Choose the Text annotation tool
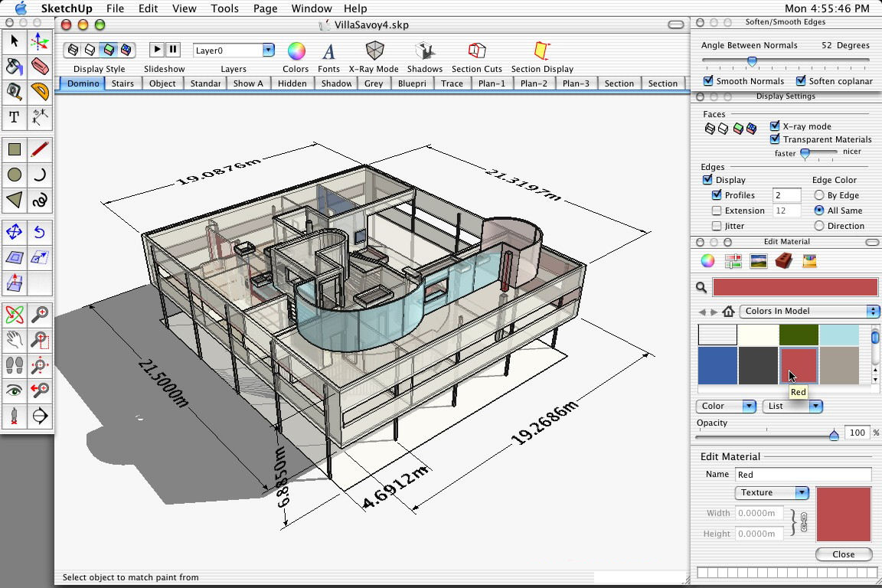 click(14, 118)
